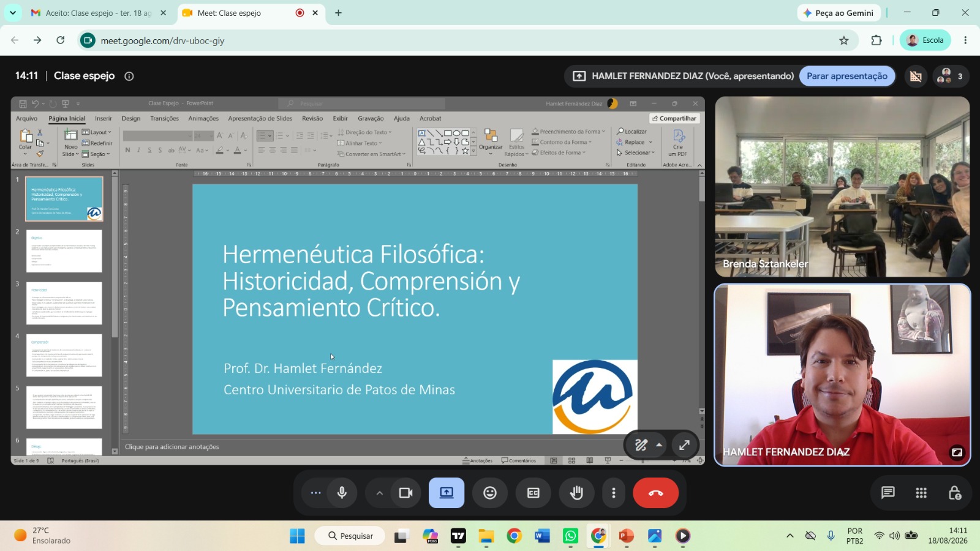This screenshot has width=980, height=551.
Task: Open the meeting chat panel
Action: pyautogui.click(x=888, y=493)
